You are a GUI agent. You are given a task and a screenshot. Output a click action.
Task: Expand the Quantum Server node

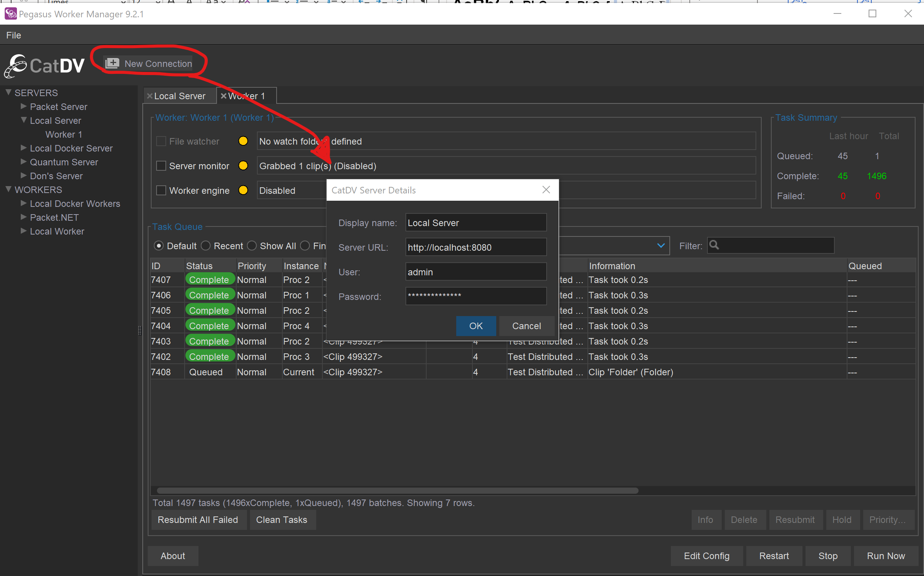tap(23, 161)
